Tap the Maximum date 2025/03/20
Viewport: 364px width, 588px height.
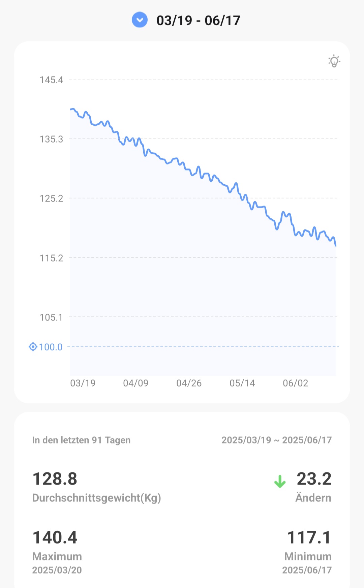(57, 570)
